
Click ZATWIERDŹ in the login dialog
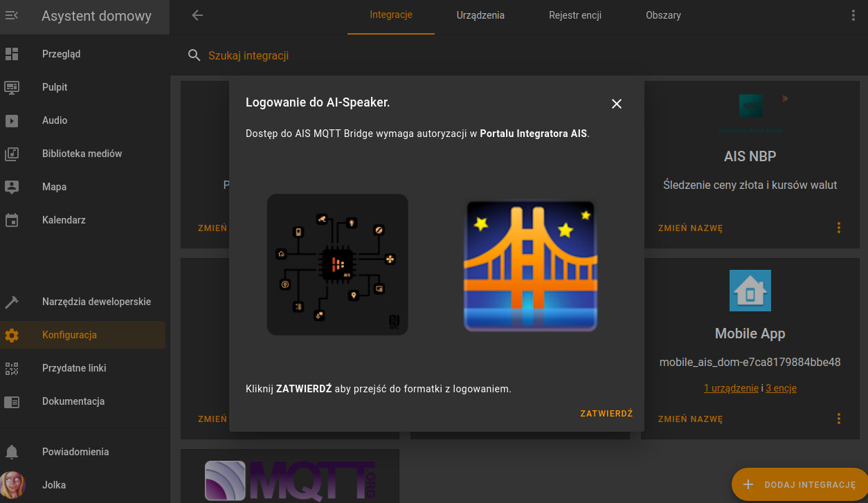tap(606, 414)
